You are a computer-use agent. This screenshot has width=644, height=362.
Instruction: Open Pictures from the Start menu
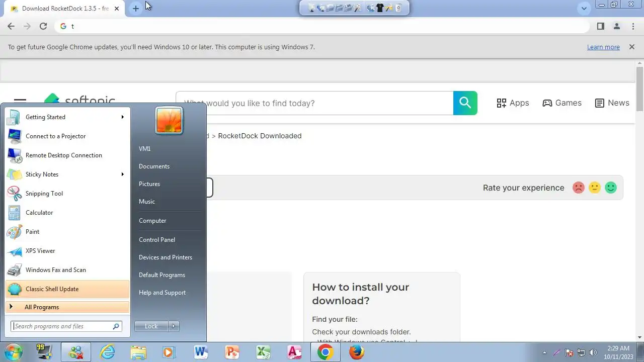[x=149, y=184]
